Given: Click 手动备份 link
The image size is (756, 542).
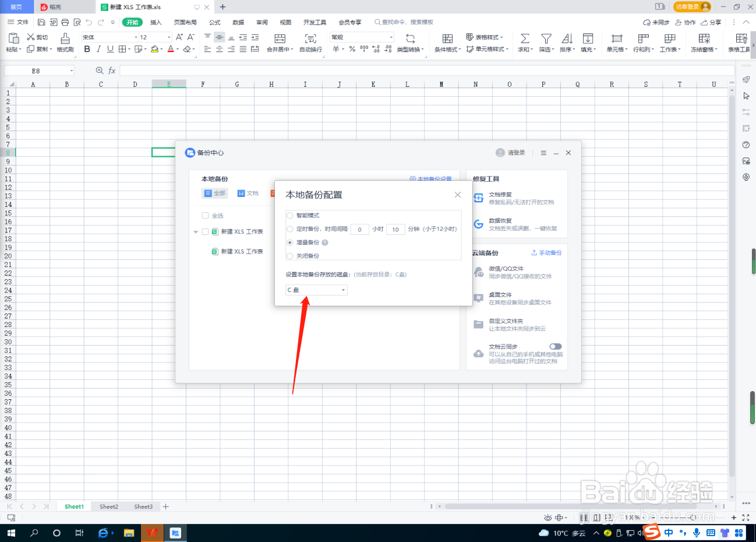Looking at the screenshot, I should (546, 253).
